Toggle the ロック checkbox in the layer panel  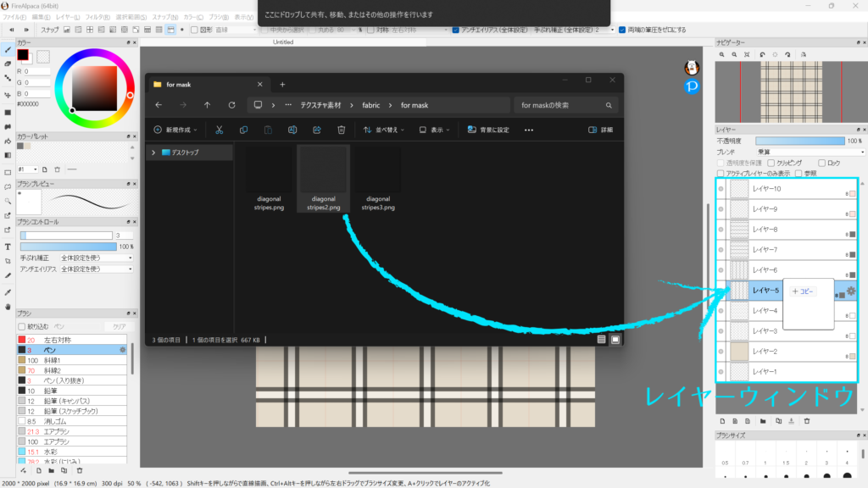[821, 163]
